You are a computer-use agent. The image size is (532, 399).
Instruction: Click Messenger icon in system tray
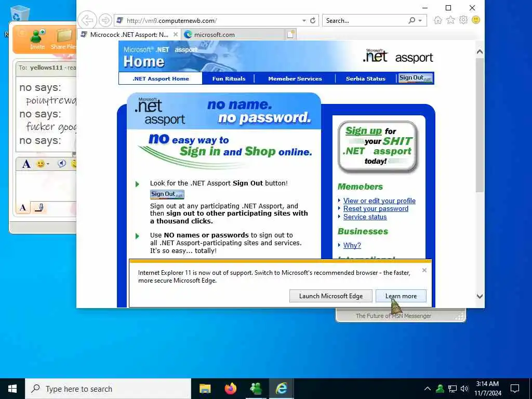pos(440,389)
